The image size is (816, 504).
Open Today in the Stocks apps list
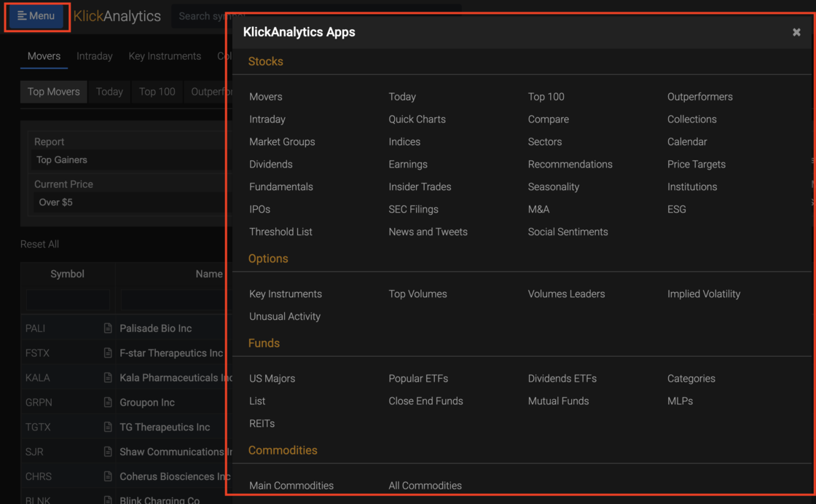(401, 97)
